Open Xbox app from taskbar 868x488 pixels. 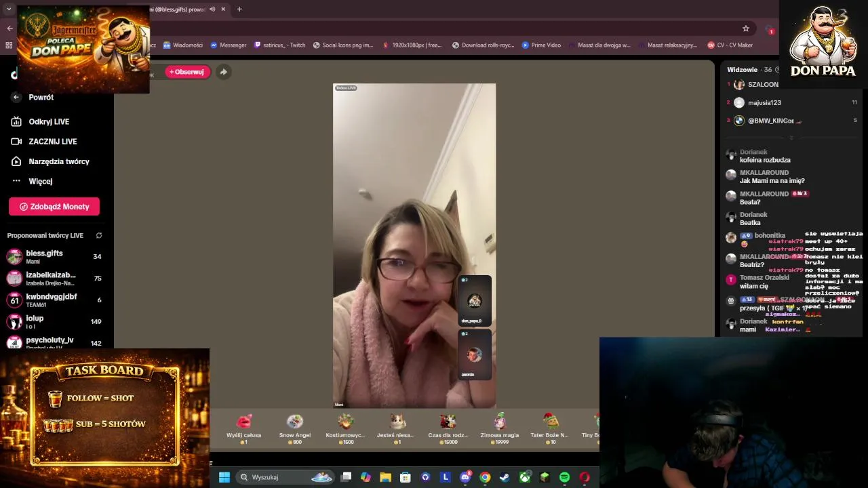point(525,477)
